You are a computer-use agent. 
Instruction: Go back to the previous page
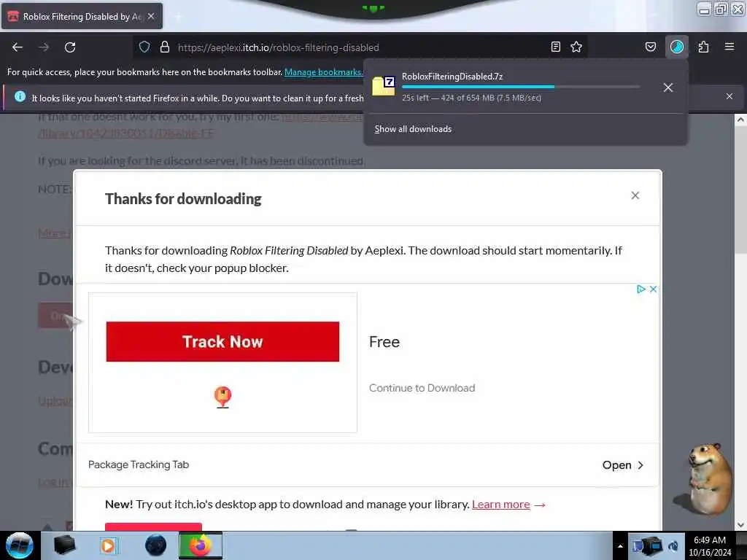coord(18,47)
